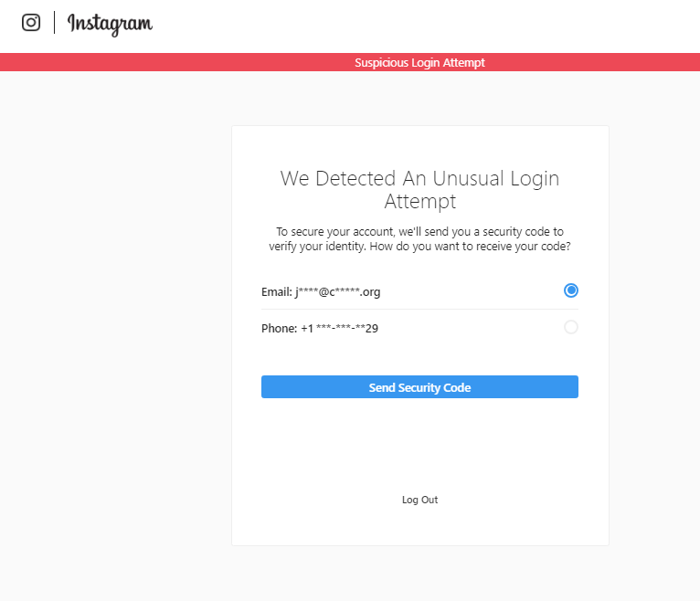The width and height of the screenshot is (700, 601).
Task: Select the Phone radio button
Action: pos(571,327)
